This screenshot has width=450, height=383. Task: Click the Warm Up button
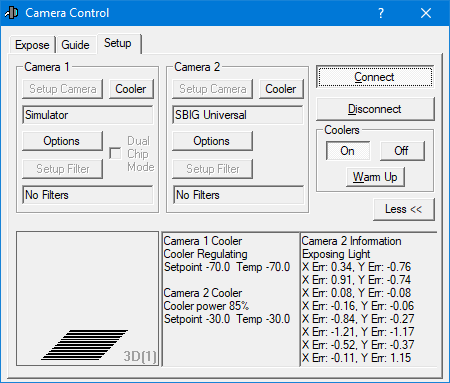pos(375,177)
